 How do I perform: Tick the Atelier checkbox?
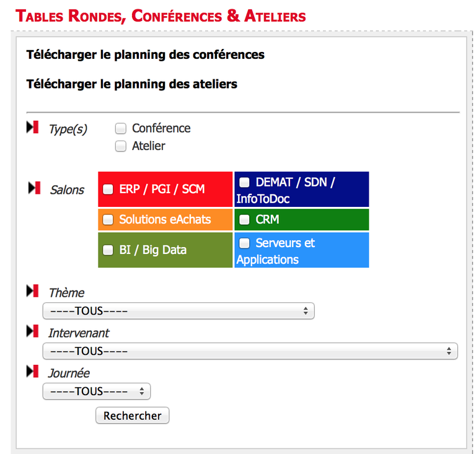(x=120, y=146)
